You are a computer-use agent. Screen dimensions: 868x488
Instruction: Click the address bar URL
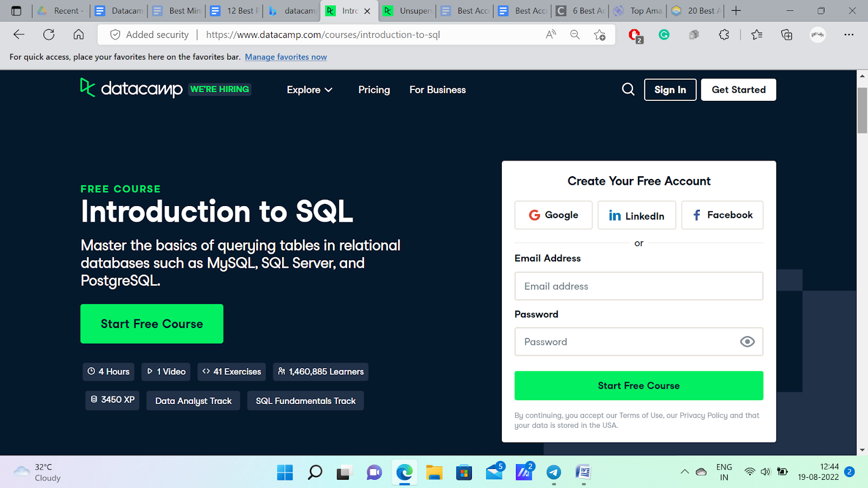tap(323, 35)
